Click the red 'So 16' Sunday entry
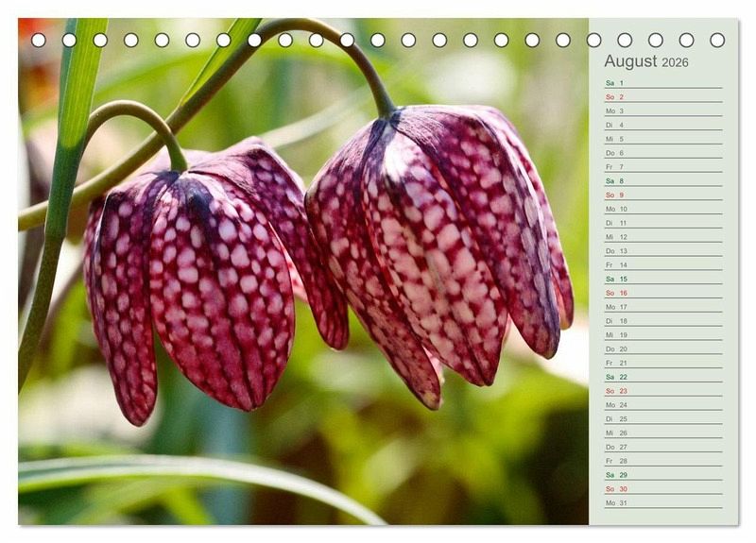 (x=616, y=293)
